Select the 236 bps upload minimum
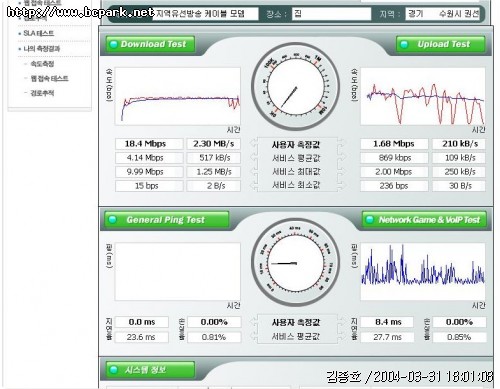 [394, 186]
